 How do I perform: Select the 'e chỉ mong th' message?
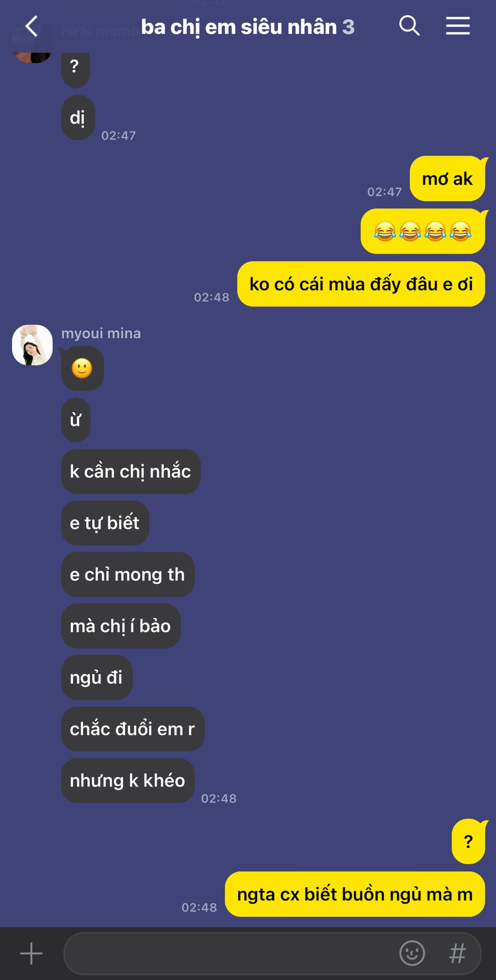128,574
